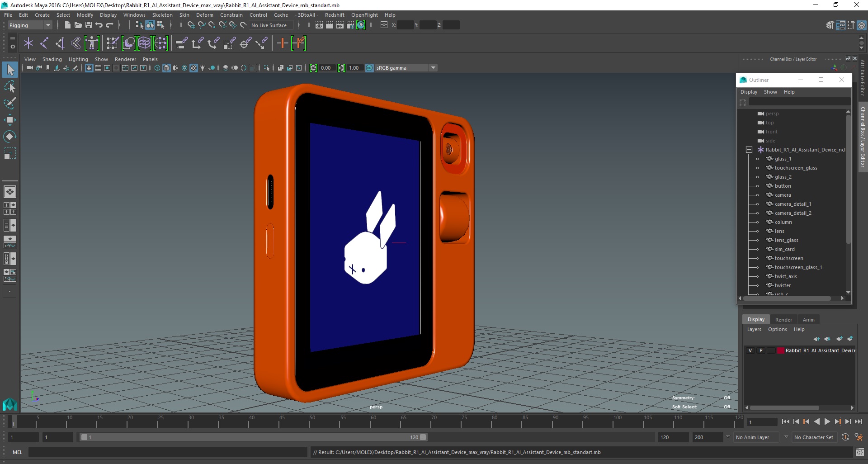Switch to single perspective view layout
This screenshot has height=464, width=868.
pos(10,192)
